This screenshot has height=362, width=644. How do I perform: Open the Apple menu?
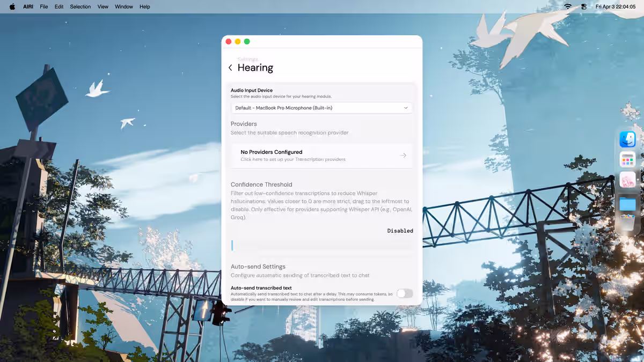coord(12,6)
